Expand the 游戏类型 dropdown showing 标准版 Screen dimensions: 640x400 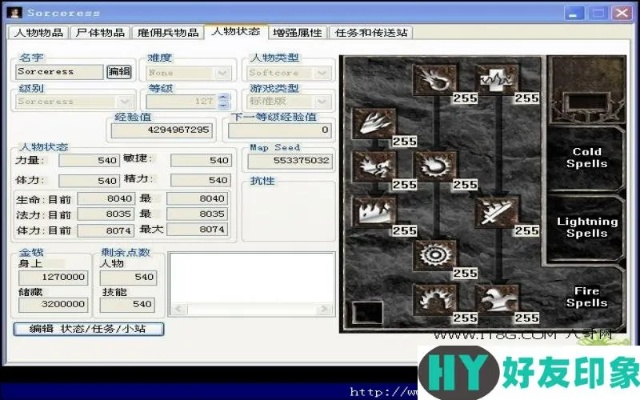tap(322, 101)
